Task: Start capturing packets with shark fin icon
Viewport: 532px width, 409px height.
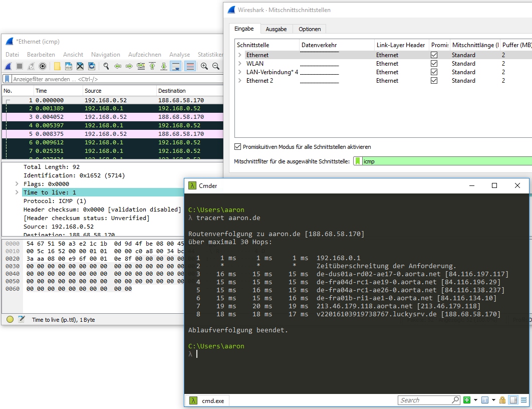Action: coord(8,66)
